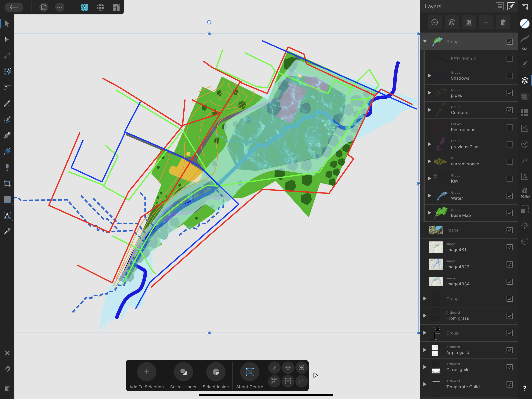This screenshot has width=532, height=399.
Task: Tap the bottom-left trash delete icon
Action: (7, 388)
